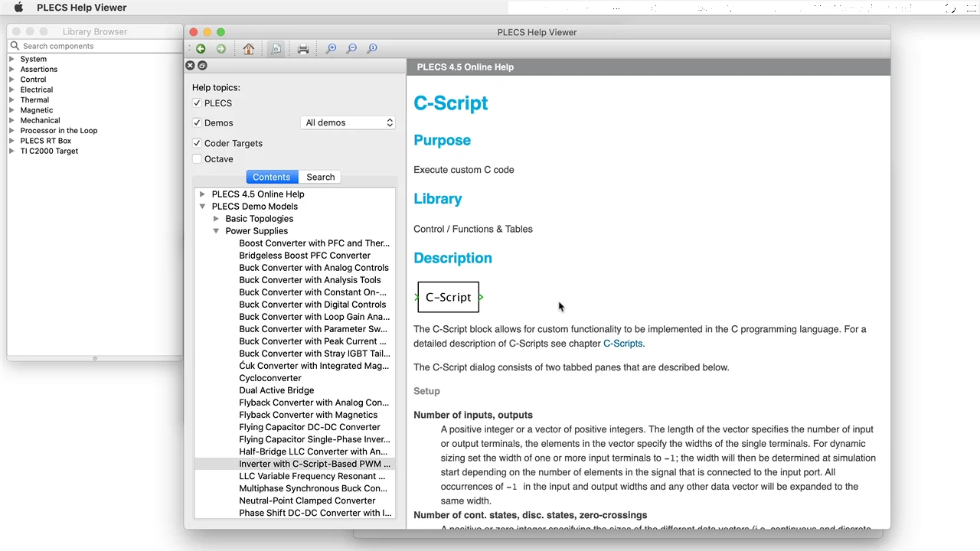Click the C-Script block diagram image

(449, 297)
